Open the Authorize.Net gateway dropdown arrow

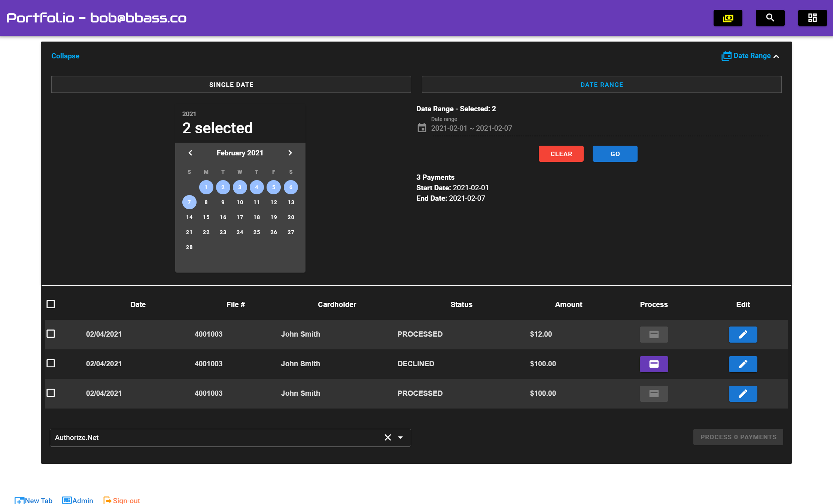tap(400, 437)
